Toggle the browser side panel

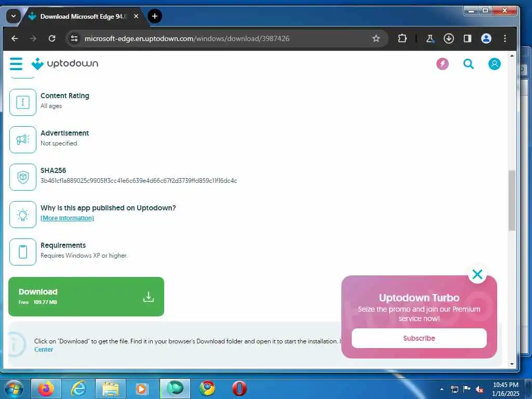coord(468,38)
